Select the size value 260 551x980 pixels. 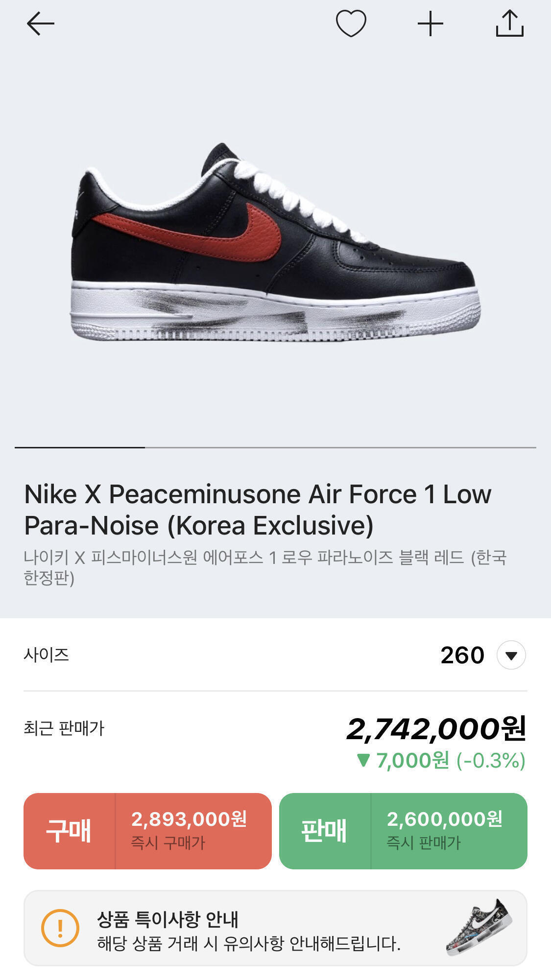pos(462,655)
